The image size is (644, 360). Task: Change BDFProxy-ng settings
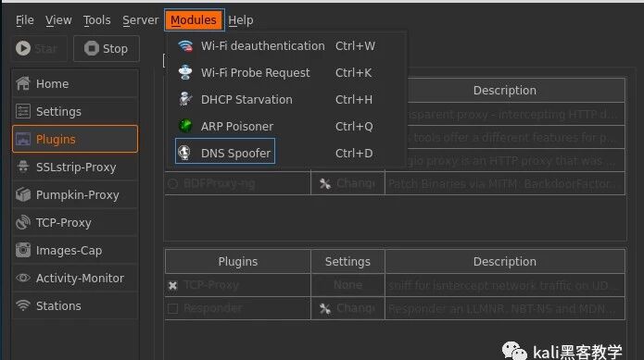click(347, 183)
